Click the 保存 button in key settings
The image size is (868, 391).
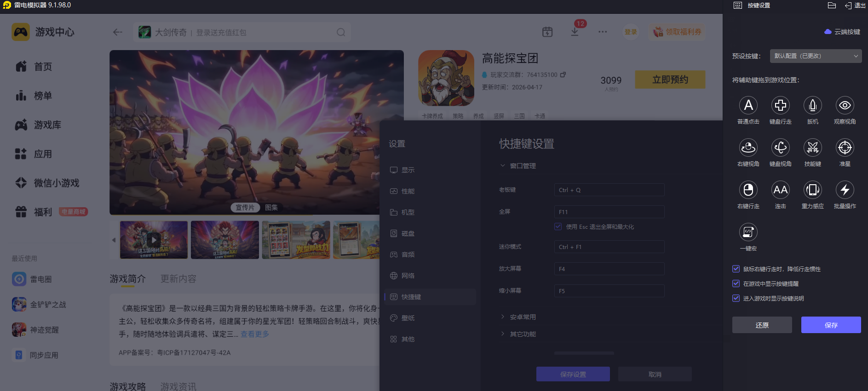point(831,325)
